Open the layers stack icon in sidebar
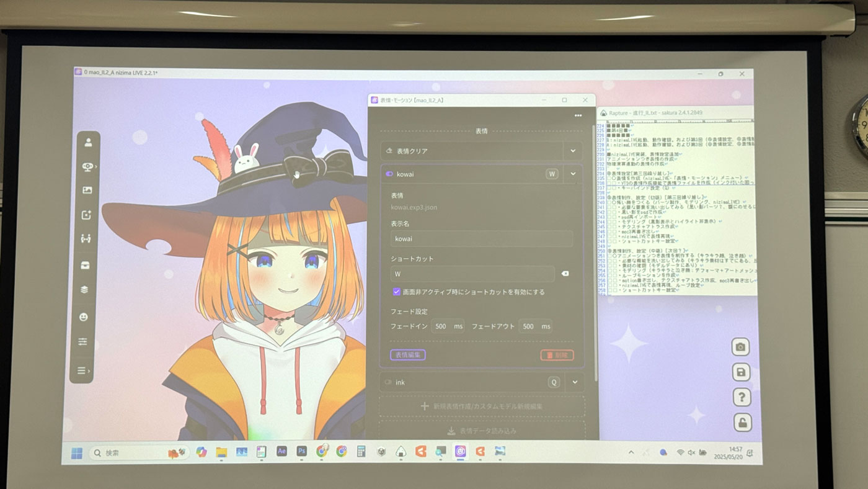Image resolution: width=868 pixels, height=489 pixels. (84, 290)
